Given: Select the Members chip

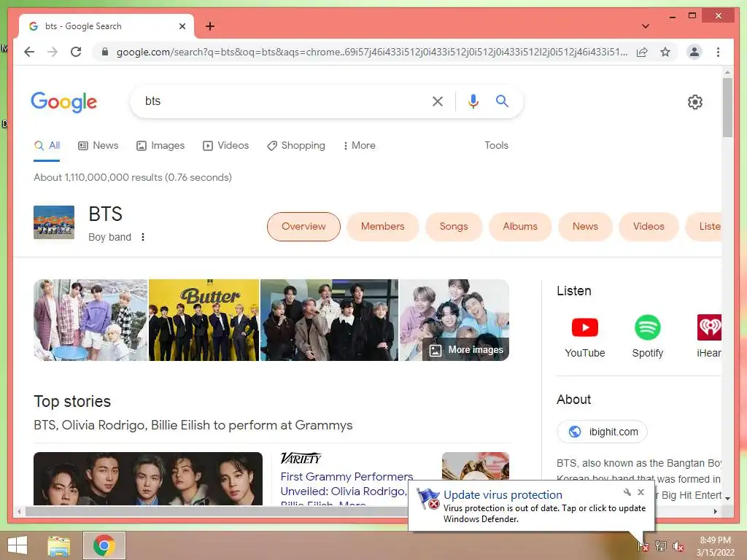Looking at the screenshot, I should (x=382, y=227).
